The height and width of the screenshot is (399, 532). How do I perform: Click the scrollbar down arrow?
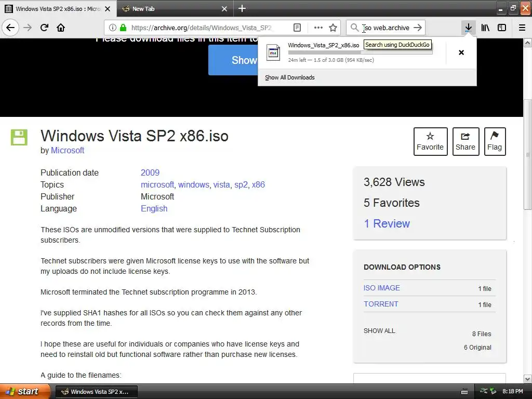click(528, 379)
